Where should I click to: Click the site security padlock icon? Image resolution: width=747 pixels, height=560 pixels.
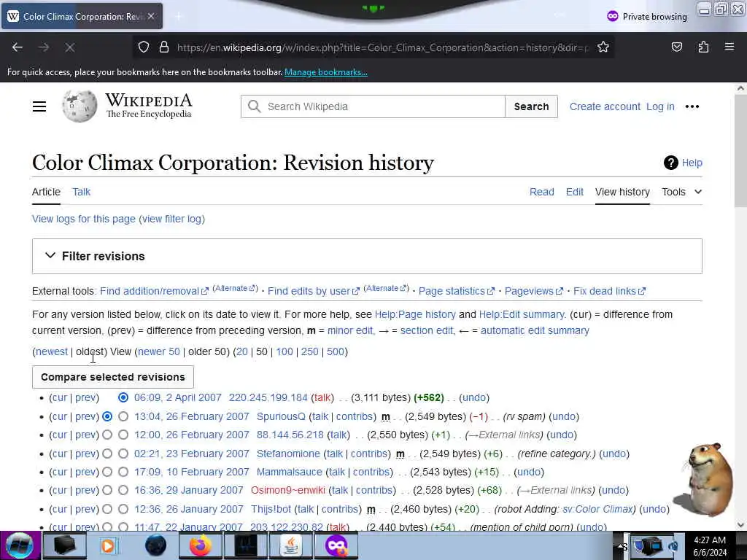pyautogui.click(x=164, y=47)
